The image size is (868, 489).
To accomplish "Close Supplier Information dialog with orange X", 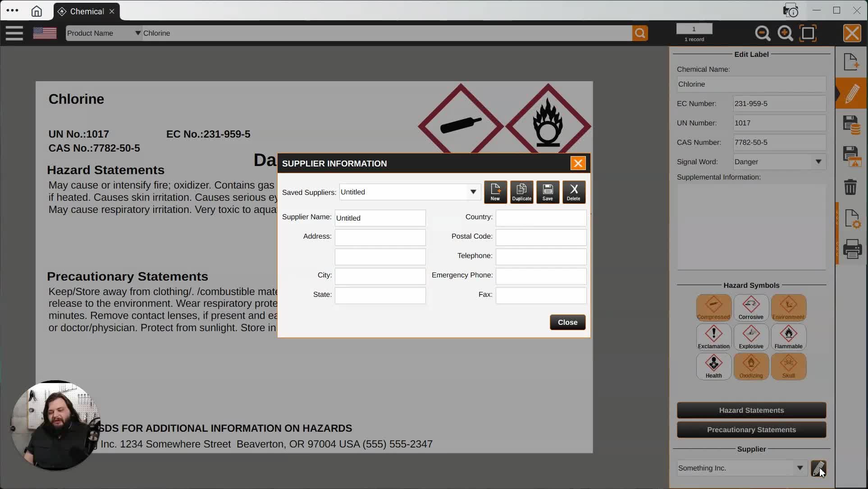I will pyautogui.click(x=578, y=163).
